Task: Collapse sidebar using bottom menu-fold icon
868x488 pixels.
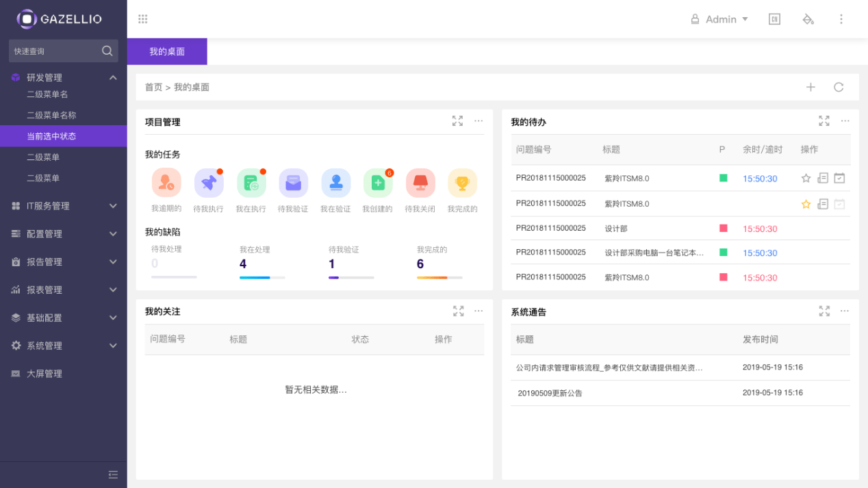Action: click(x=113, y=474)
